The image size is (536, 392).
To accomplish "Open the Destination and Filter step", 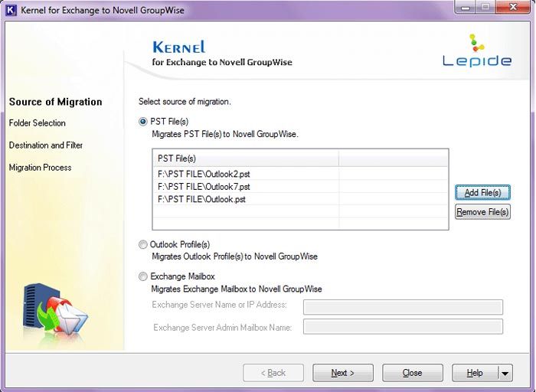I will point(46,145).
